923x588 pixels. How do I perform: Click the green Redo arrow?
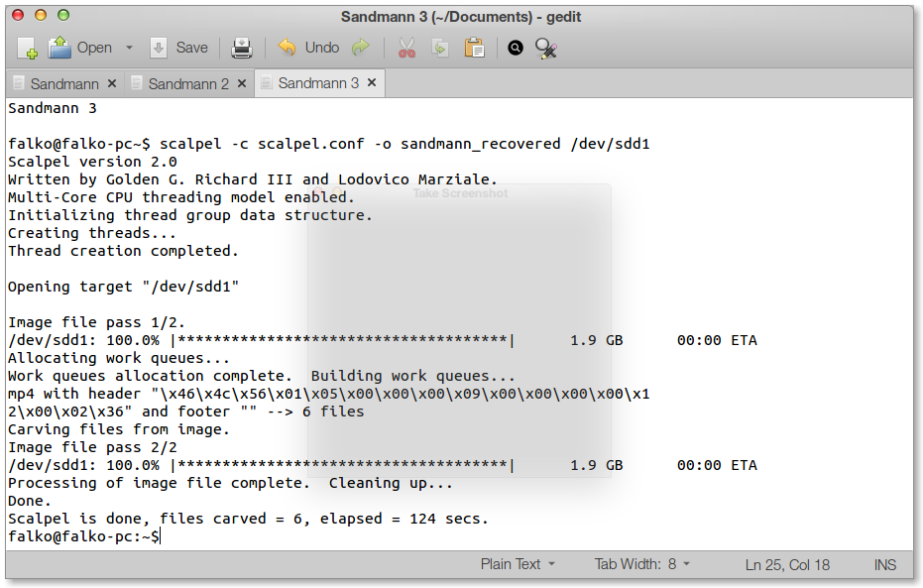point(361,48)
